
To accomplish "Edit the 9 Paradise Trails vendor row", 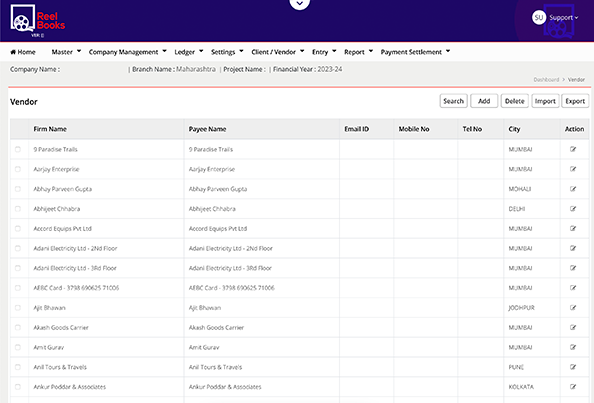I will pos(573,149).
